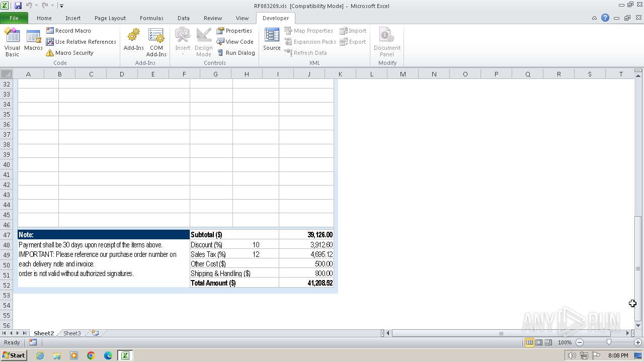Open Customize Quick Access Toolbar dropdown
This screenshot has width=644, height=362.
(61, 6)
